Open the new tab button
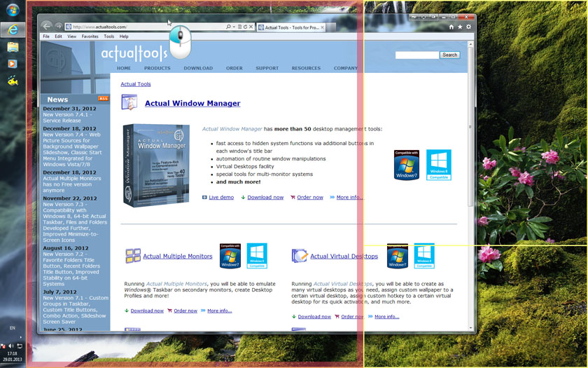The image size is (588, 368). pyautogui.click(x=330, y=27)
